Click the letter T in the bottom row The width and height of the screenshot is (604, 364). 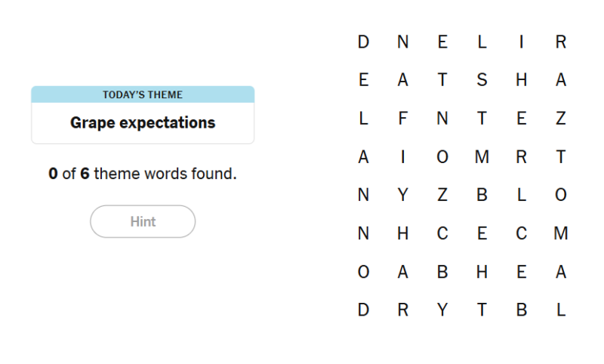(482, 310)
